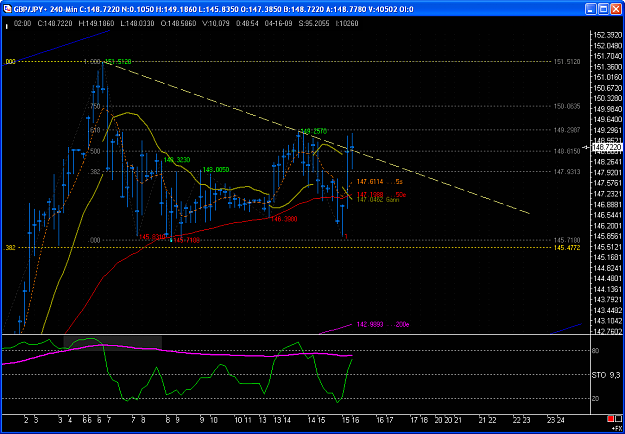Click the red swing low label 145.7100
Screen dimensions: 625x434
point(187,240)
